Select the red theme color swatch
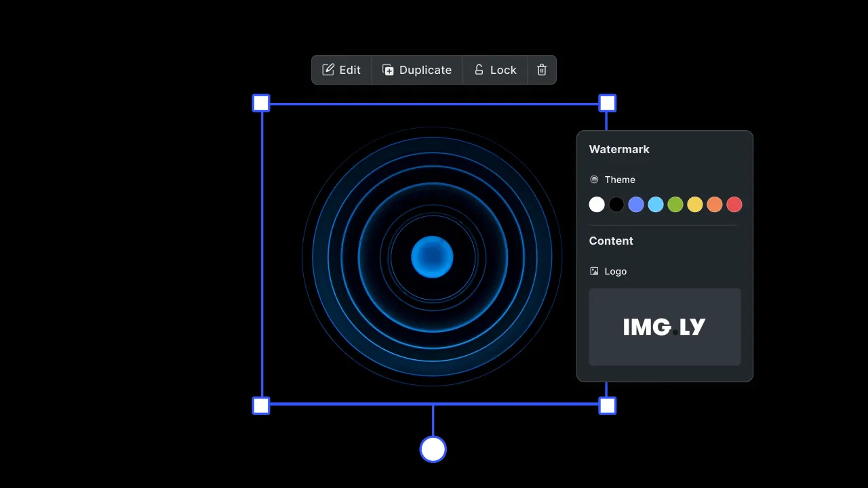868x488 pixels. pos(734,205)
